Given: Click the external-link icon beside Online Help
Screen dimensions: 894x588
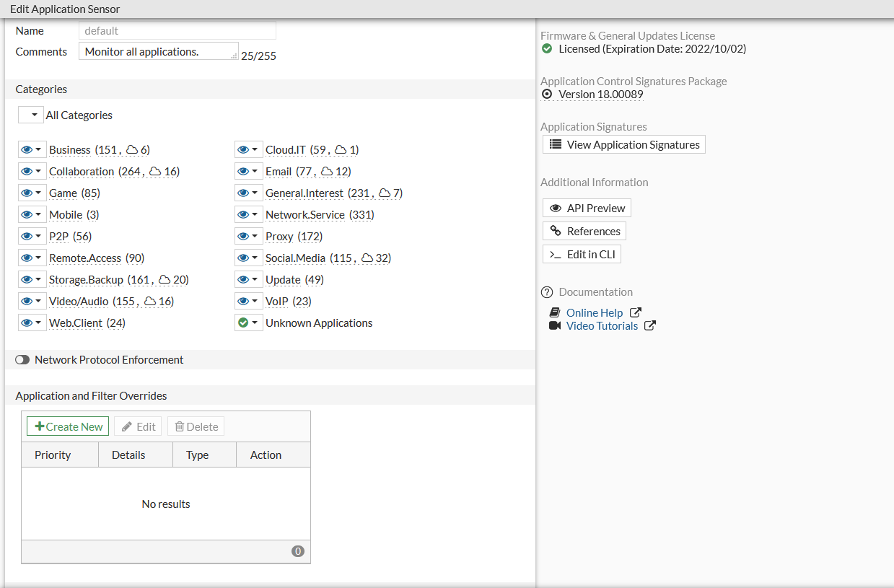Looking at the screenshot, I should [636, 313].
